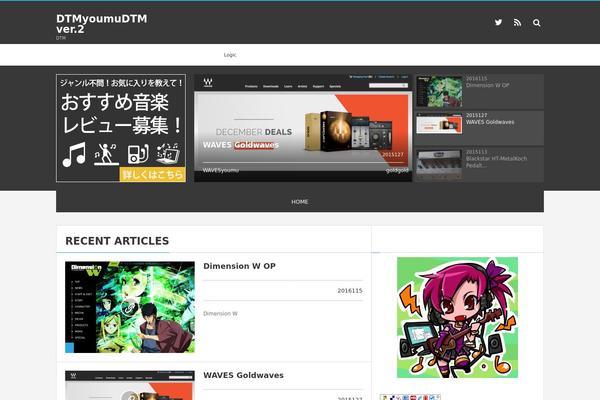Click the anime guitarist avatar image
This screenshot has width=600, height=400.
[x=457, y=317]
